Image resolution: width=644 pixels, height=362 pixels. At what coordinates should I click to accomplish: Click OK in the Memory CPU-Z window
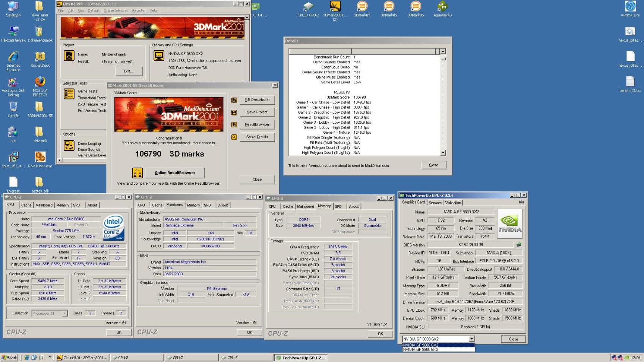(x=380, y=334)
